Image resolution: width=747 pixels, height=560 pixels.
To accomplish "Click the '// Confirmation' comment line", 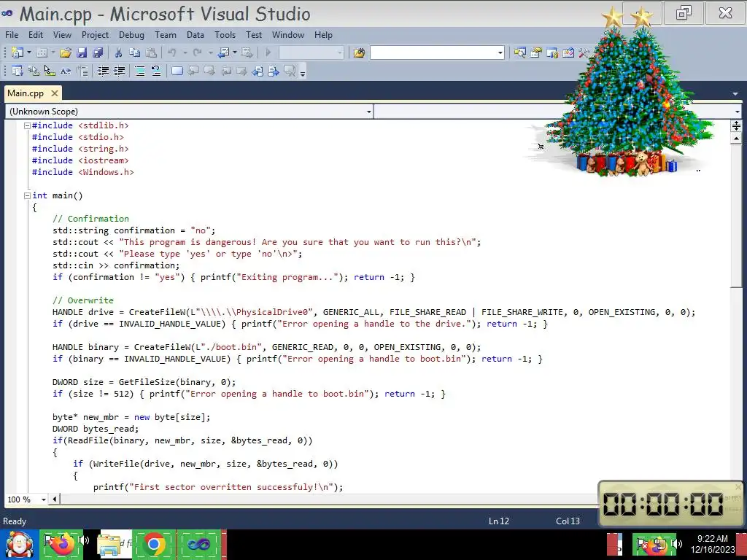I will (x=90, y=219).
